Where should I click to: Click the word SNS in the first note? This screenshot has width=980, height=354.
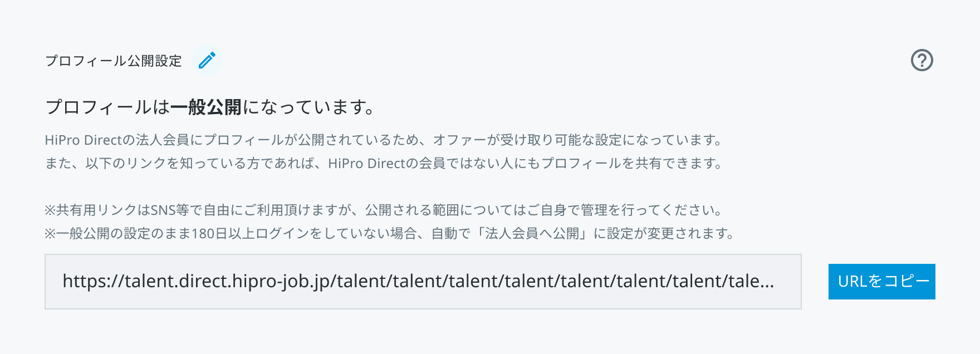tap(163, 210)
